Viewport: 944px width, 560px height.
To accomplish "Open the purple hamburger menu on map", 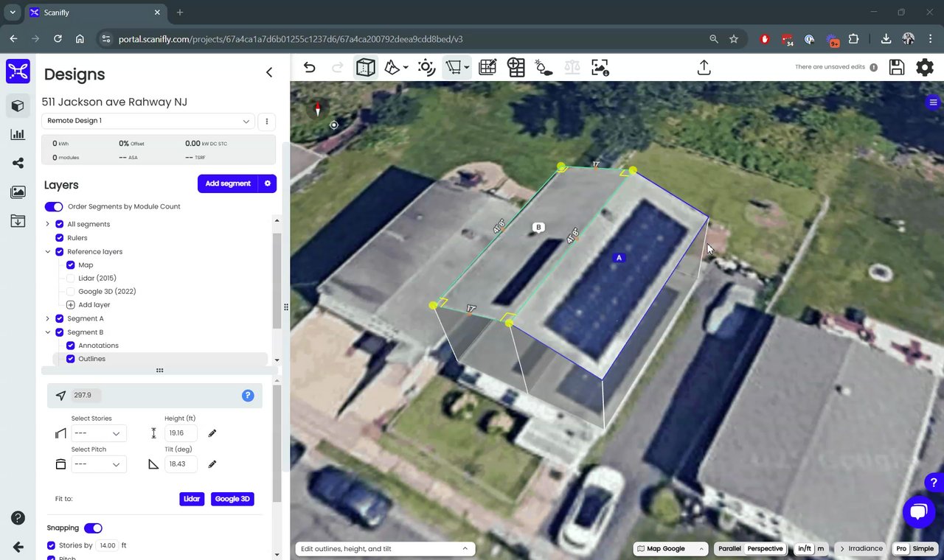I will point(934,102).
